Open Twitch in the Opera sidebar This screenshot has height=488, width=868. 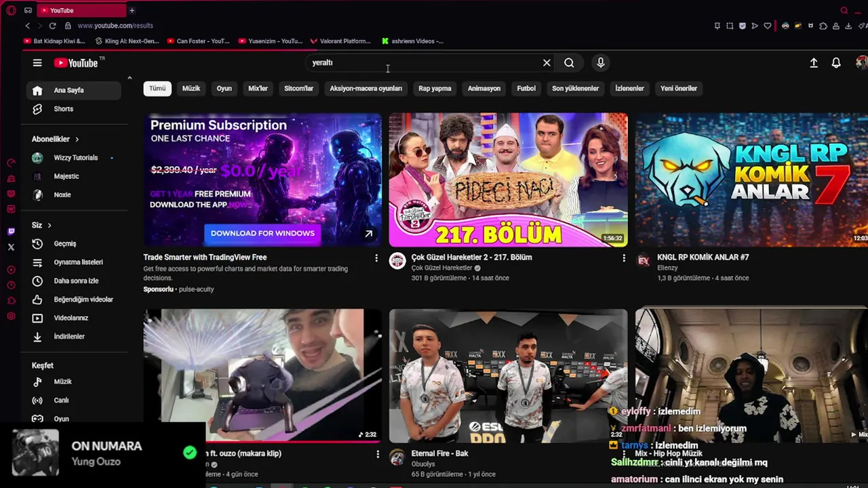(11, 231)
